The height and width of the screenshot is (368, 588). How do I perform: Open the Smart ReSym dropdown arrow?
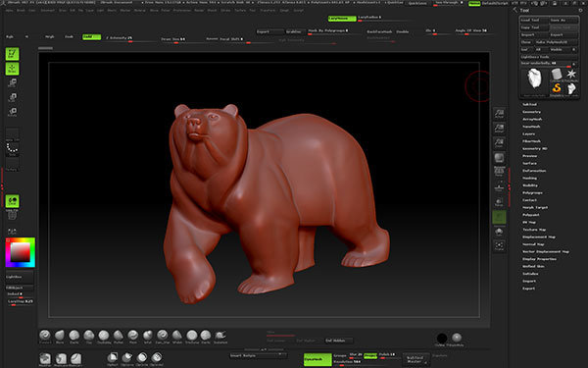pyautogui.click(x=280, y=355)
